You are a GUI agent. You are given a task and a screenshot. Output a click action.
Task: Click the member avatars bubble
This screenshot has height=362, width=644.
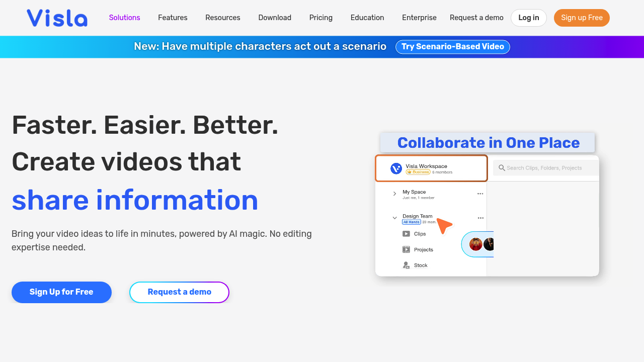[477, 244]
